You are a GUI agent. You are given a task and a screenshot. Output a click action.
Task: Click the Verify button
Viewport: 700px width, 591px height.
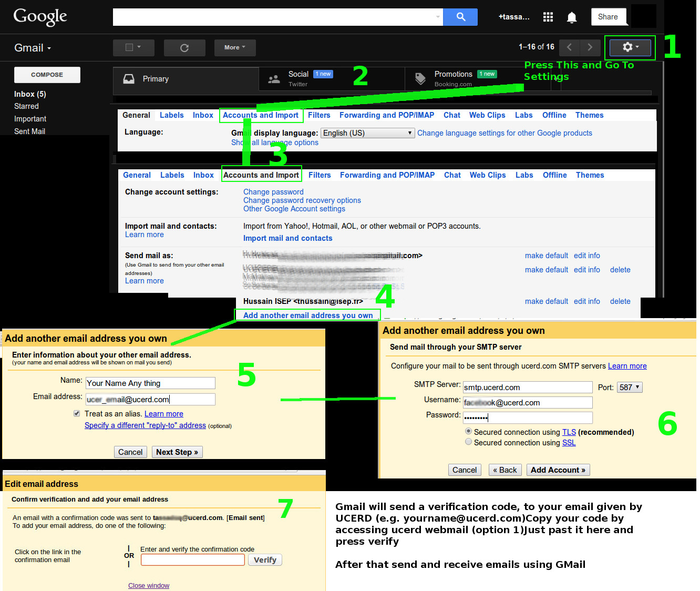[265, 560]
